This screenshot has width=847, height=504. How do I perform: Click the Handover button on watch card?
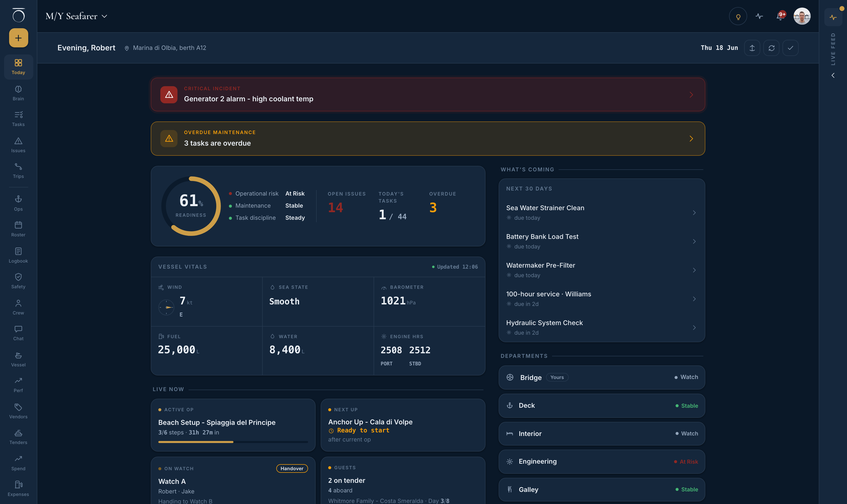tap(292, 468)
